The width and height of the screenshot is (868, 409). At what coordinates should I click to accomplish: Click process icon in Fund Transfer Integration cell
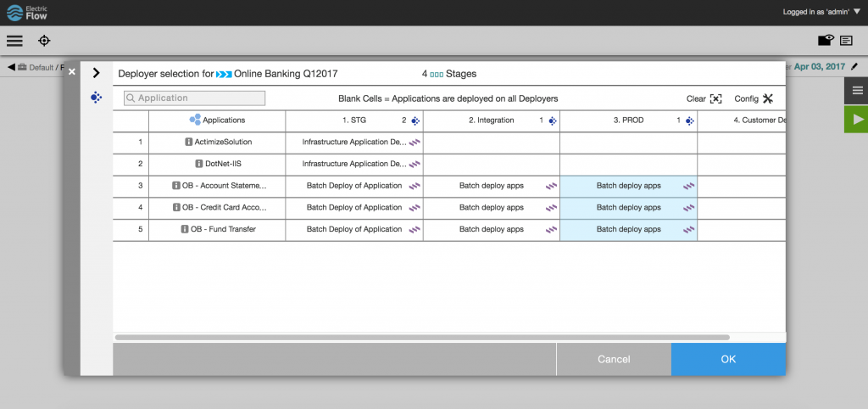click(x=552, y=229)
